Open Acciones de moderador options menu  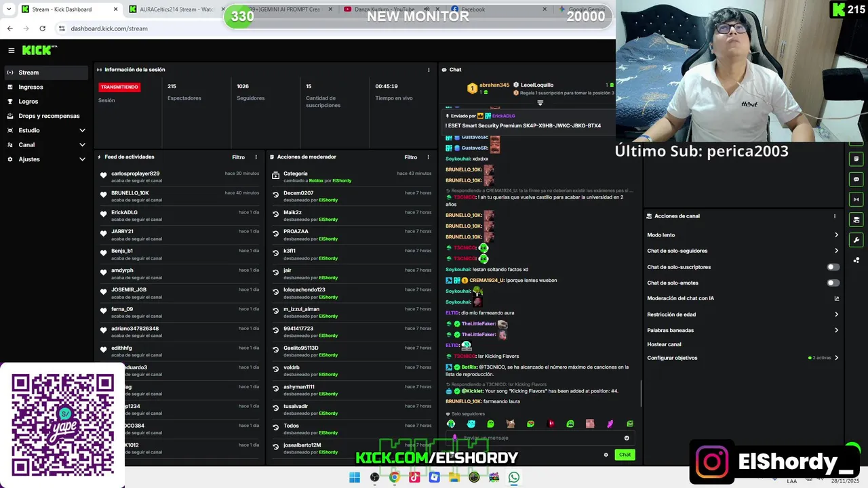click(428, 157)
